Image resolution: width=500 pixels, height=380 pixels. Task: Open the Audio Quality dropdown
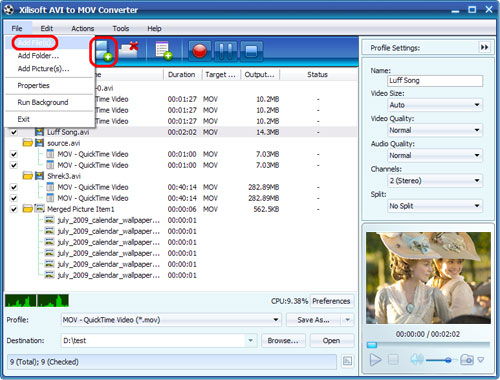(x=435, y=155)
